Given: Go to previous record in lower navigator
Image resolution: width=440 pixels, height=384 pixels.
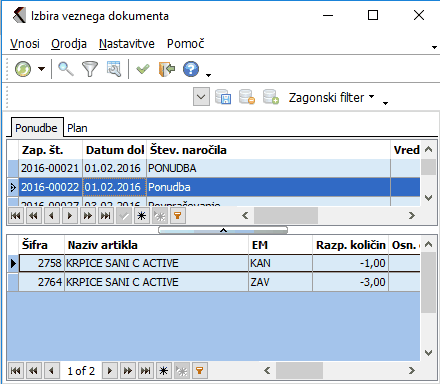Looking at the screenshot, I should pyautogui.click(x=51, y=371).
